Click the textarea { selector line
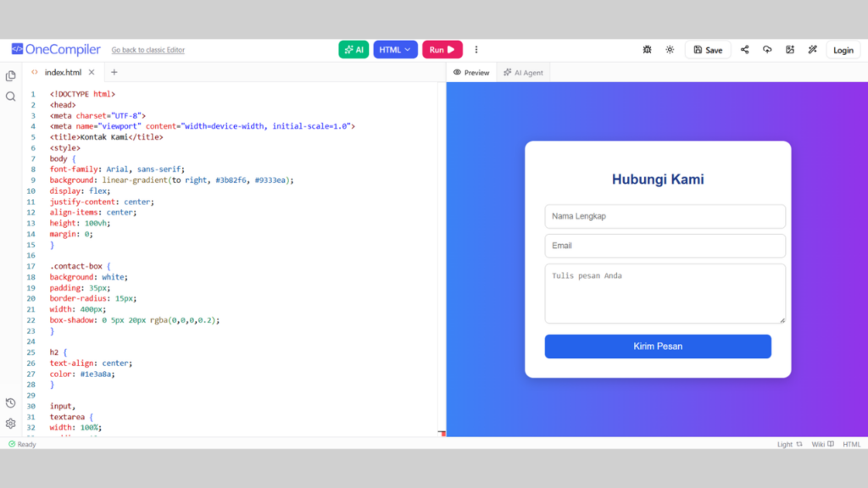Image resolution: width=868 pixels, height=488 pixels. tap(71, 417)
